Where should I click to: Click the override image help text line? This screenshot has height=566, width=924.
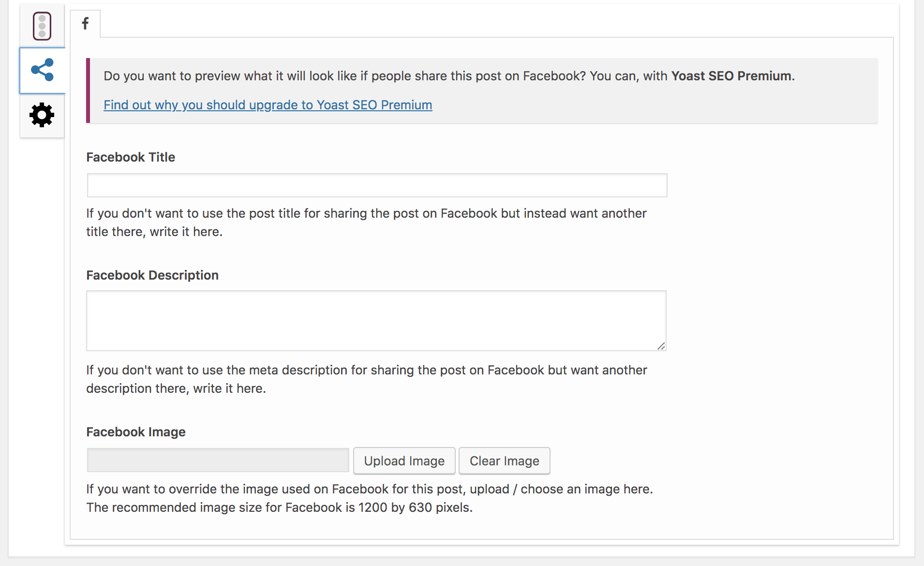tap(370, 489)
